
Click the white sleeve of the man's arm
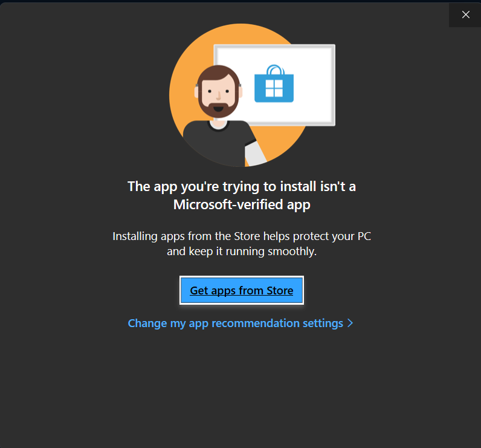[256, 152]
